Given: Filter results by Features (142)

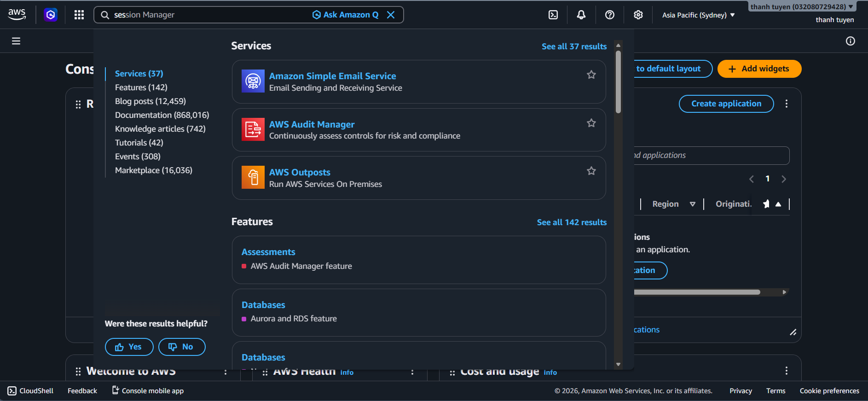Looking at the screenshot, I should pos(141,87).
